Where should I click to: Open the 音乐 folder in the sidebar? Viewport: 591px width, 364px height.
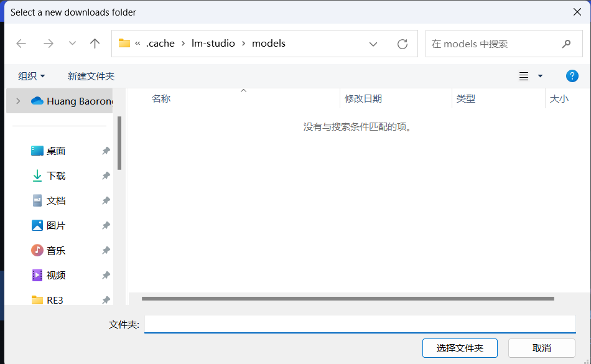[53, 250]
